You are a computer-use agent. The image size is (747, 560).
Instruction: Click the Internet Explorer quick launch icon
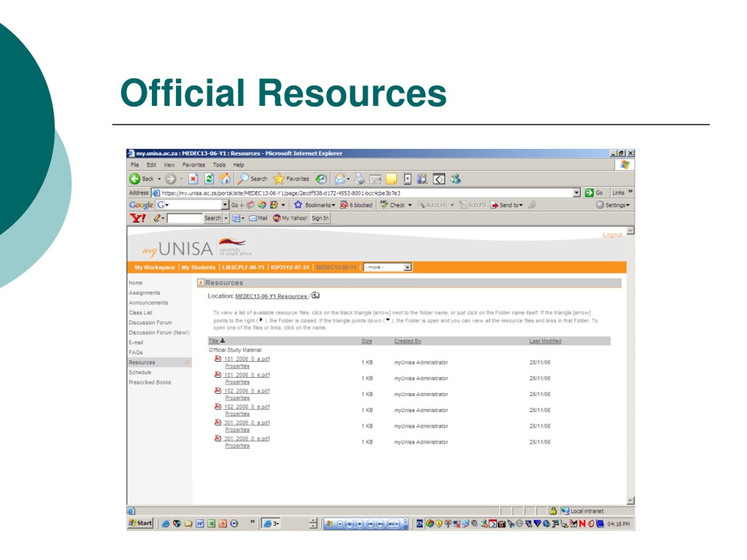pyautogui.click(x=165, y=524)
